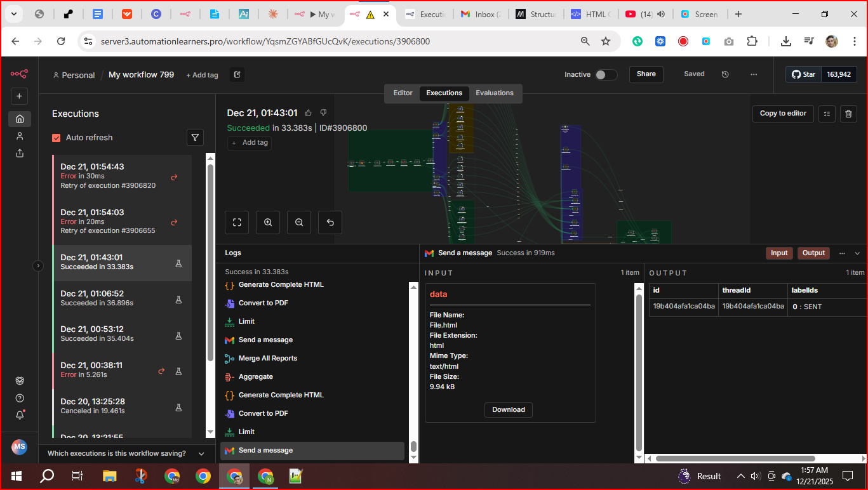Screen dimensions: 868x490
Task: Bookmark this page with the star icon
Action: click(x=606, y=41)
